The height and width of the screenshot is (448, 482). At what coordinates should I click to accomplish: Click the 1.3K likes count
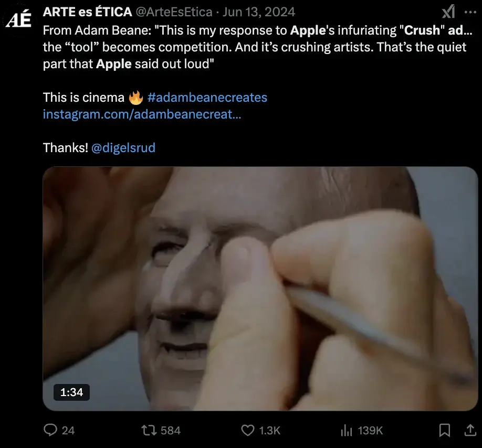269,430
